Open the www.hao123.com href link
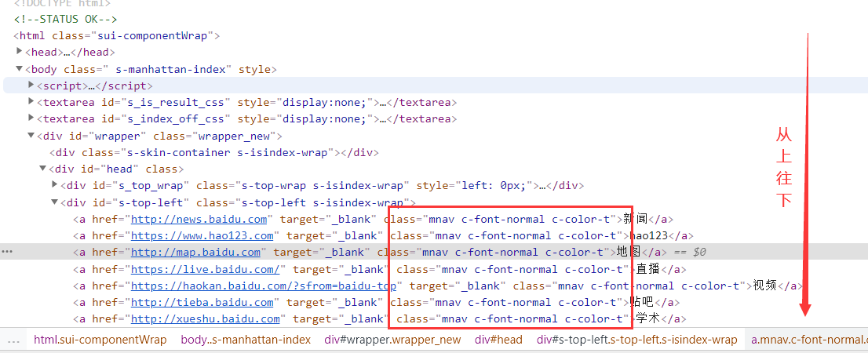Viewport: 868px width, 353px height. [x=202, y=235]
